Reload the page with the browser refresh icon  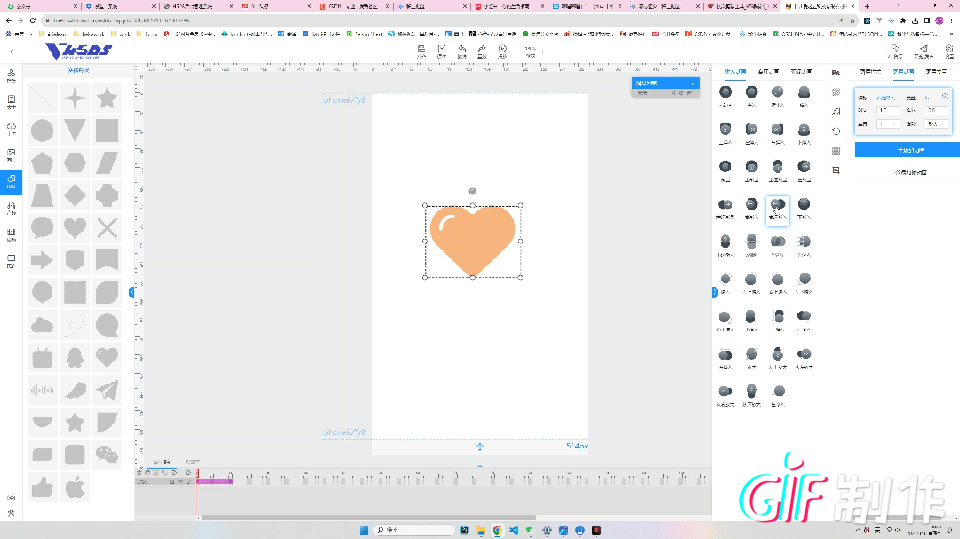point(32,20)
